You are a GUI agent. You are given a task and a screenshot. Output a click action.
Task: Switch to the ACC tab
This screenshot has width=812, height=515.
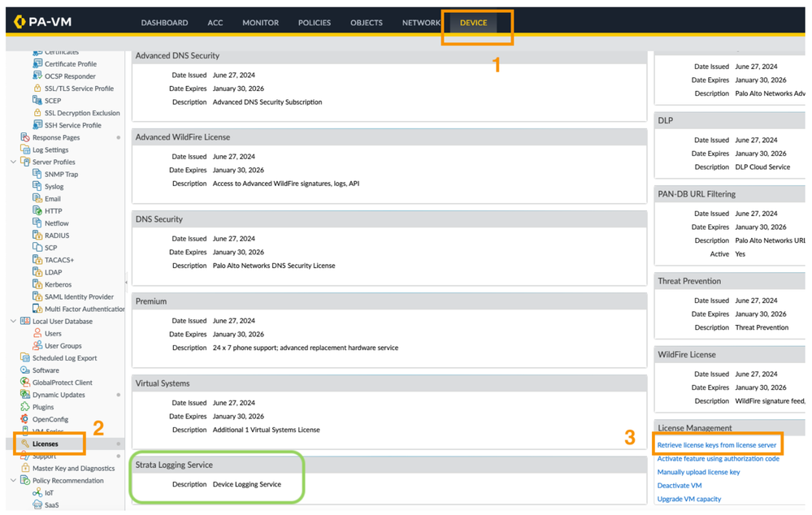coord(215,23)
